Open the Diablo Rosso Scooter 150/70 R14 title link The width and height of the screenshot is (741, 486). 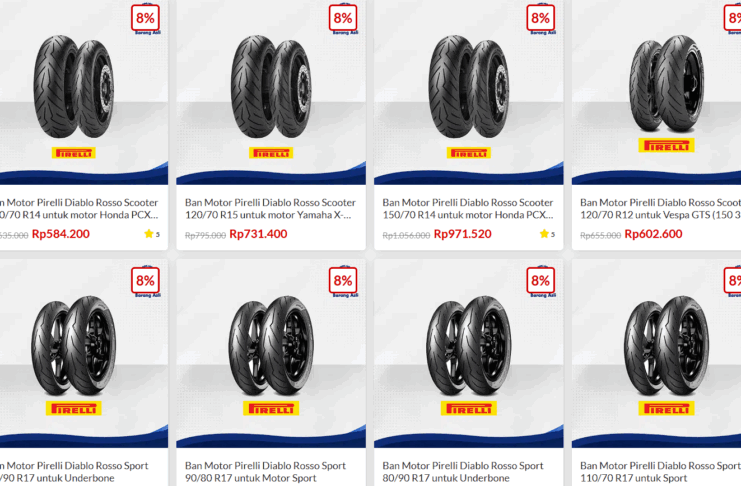point(468,208)
